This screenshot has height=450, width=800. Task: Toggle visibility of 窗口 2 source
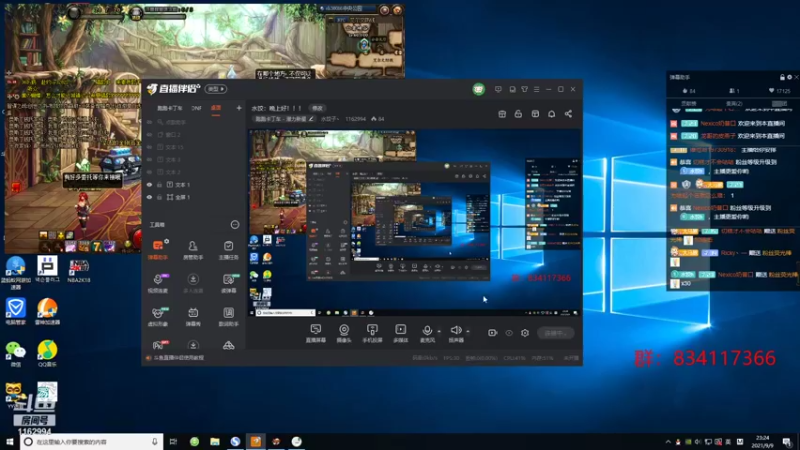(x=149, y=135)
